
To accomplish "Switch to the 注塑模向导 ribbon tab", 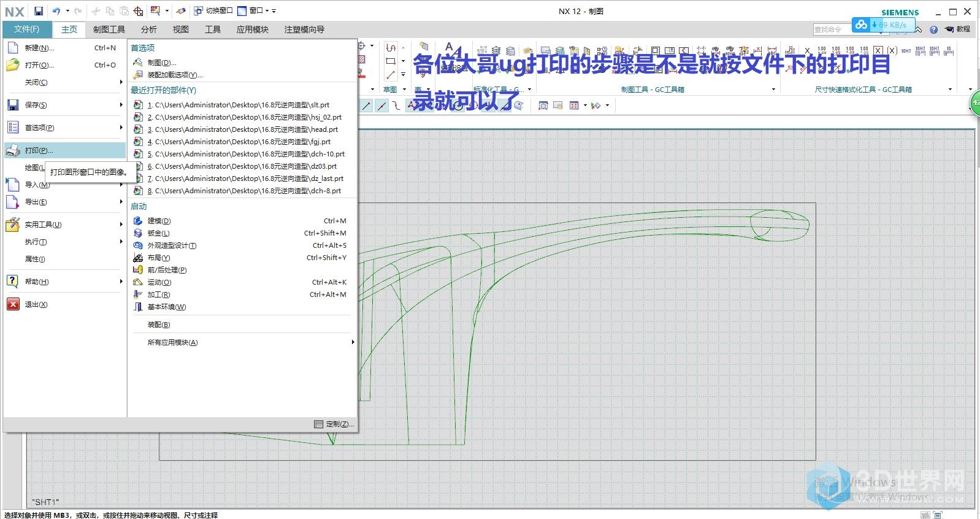I will [304, 29].
